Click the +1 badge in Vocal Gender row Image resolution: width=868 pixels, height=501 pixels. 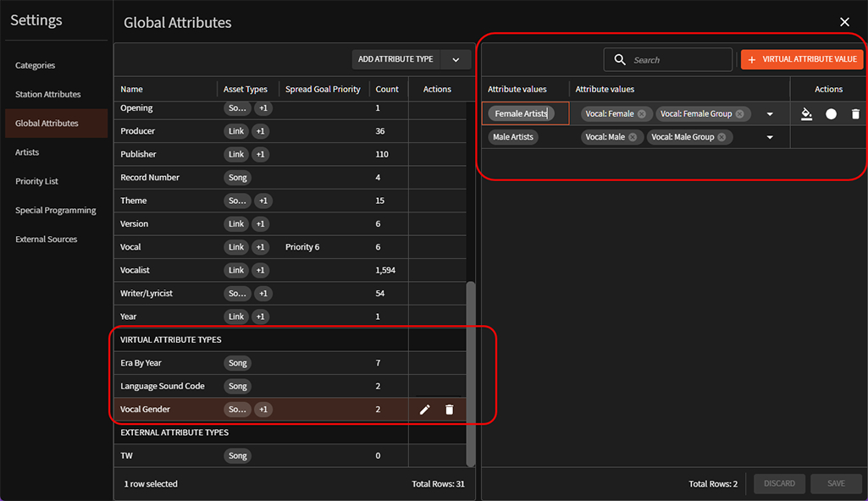[x=263, y=410]
